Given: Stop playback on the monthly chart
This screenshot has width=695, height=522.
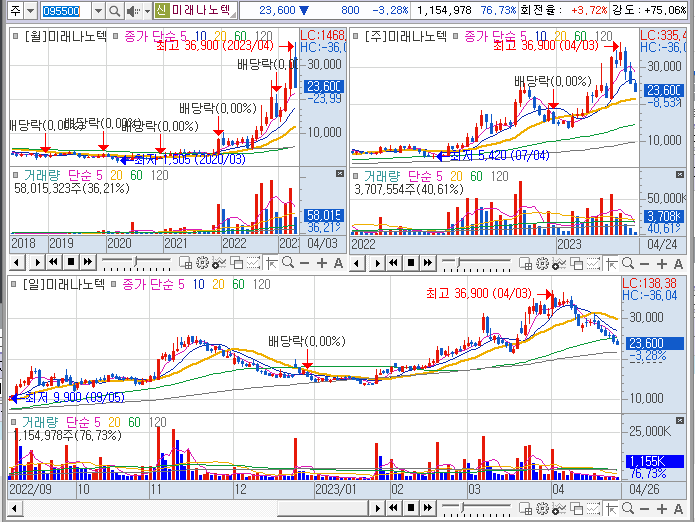Looking at the screenshot, I should pyautogui.click(x=70, y=262).
